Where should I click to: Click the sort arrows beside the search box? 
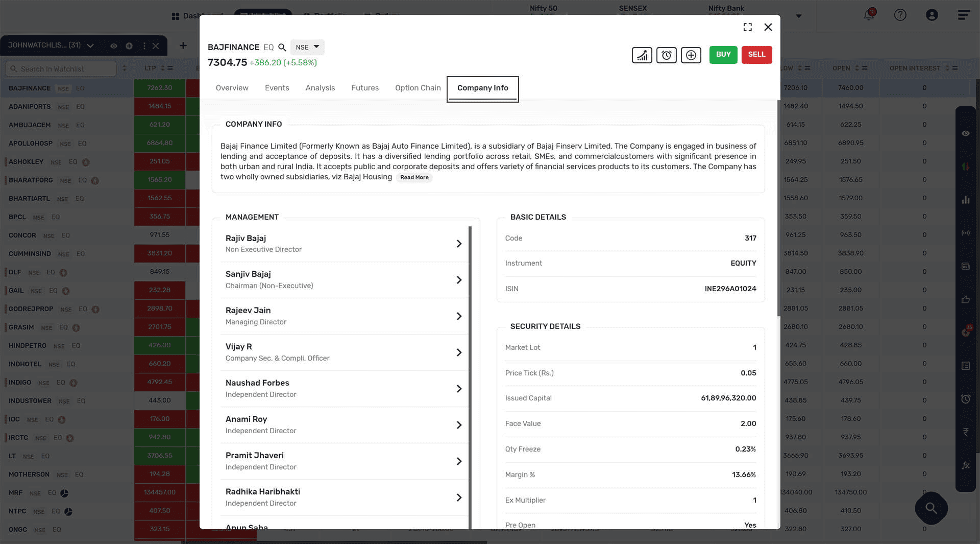pos(125,68)
